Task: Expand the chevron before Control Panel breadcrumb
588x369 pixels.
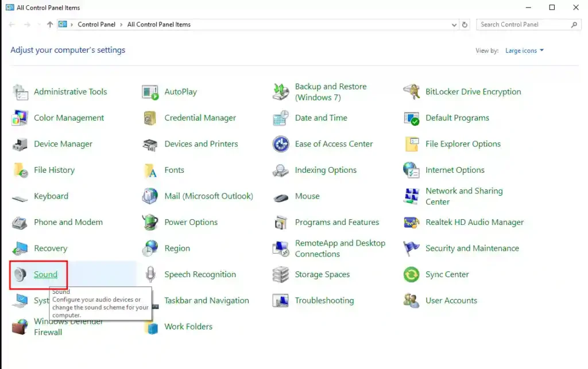Action: pos(72,25)
